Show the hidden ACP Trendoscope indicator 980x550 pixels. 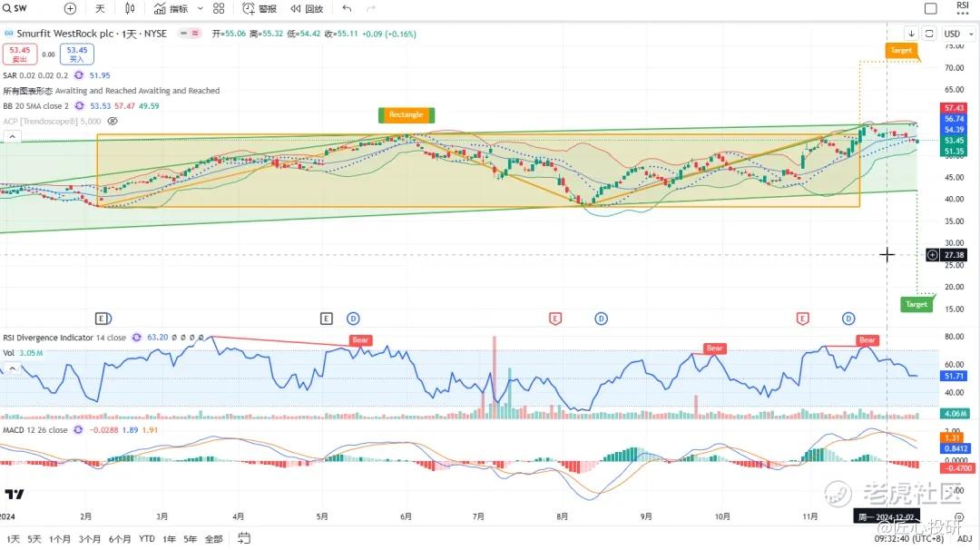click(x=113, y=122)
